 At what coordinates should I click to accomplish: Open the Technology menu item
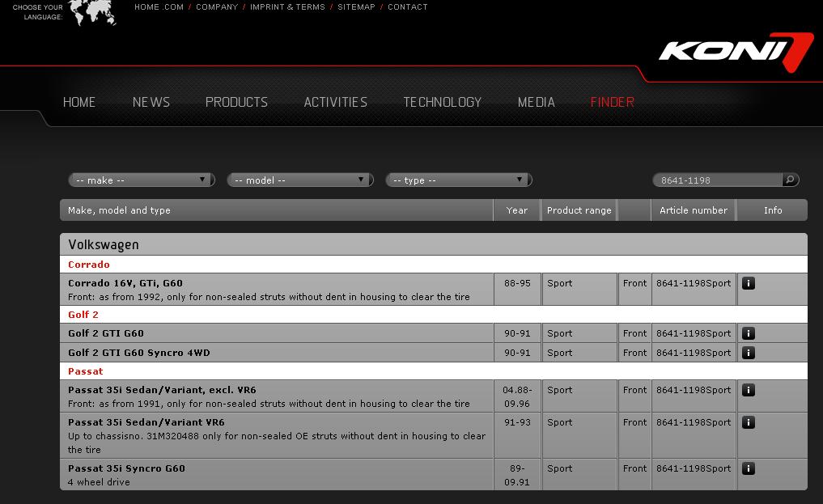[x=442, y=102]
